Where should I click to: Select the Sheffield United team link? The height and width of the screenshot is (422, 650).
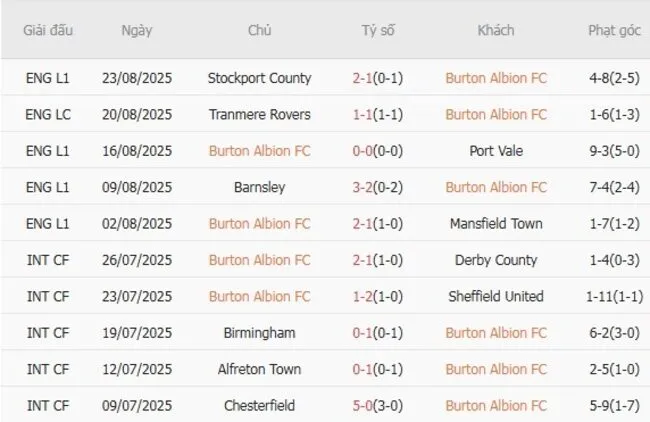(496, 296)
